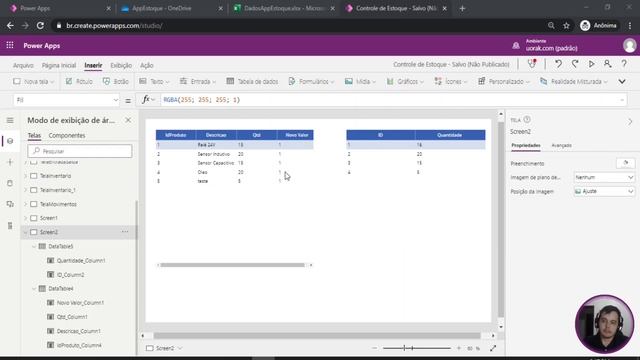Open the Power Apps waffle app launcher
The width and height of the screenshot is (640, 360).
(x=10, y=45)
